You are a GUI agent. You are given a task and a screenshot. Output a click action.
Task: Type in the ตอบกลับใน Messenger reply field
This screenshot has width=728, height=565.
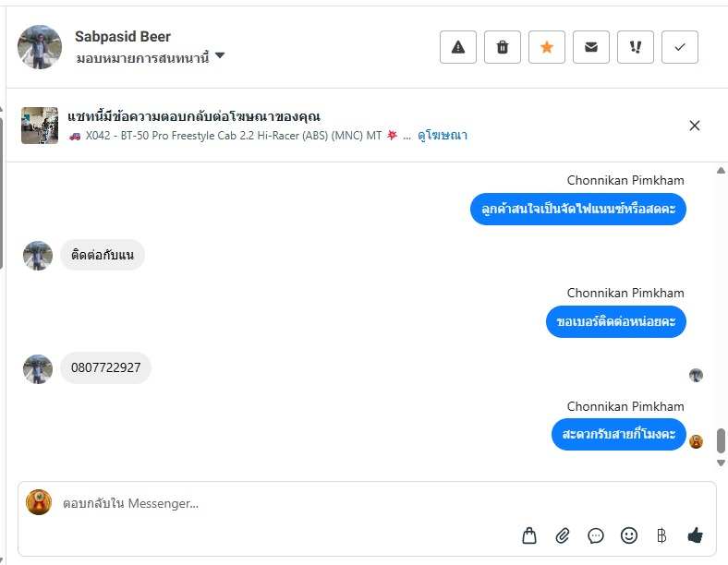(277, 504)
